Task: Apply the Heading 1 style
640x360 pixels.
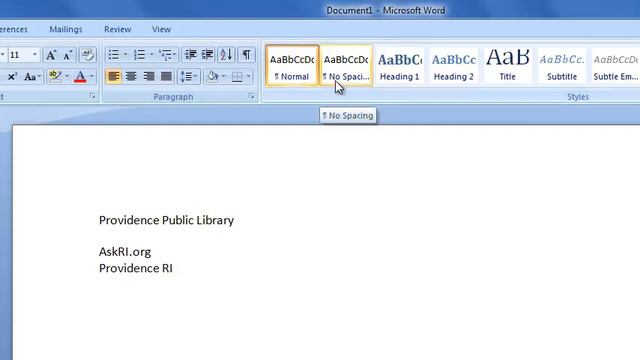Action: coord(400,65)
